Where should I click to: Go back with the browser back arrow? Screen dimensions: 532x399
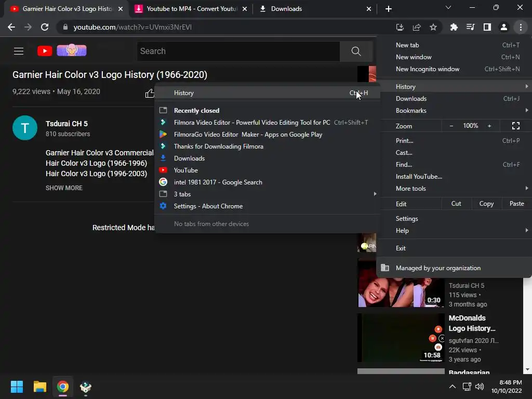click(11, 27)
